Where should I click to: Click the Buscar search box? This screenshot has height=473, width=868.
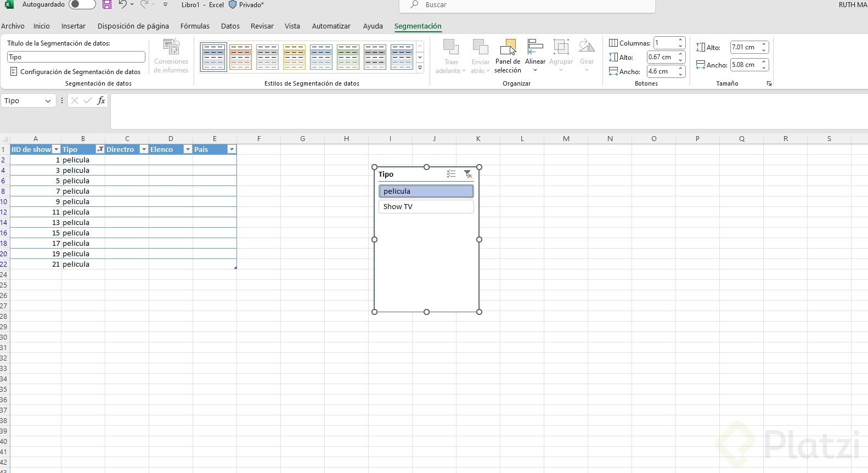[527, 5]
